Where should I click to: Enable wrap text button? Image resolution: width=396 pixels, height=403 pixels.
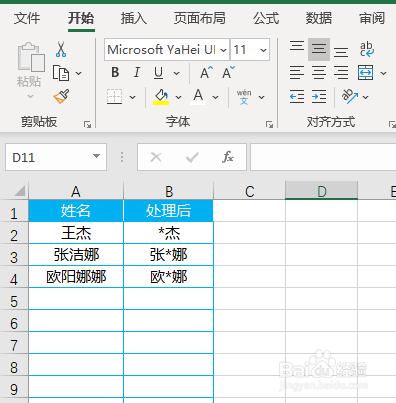(367, 49)
